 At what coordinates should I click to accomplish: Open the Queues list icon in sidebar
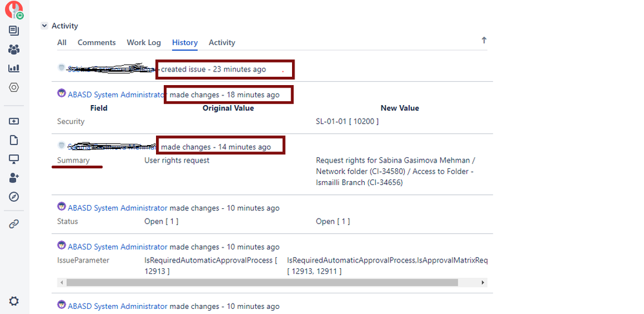tap(14, 30)
